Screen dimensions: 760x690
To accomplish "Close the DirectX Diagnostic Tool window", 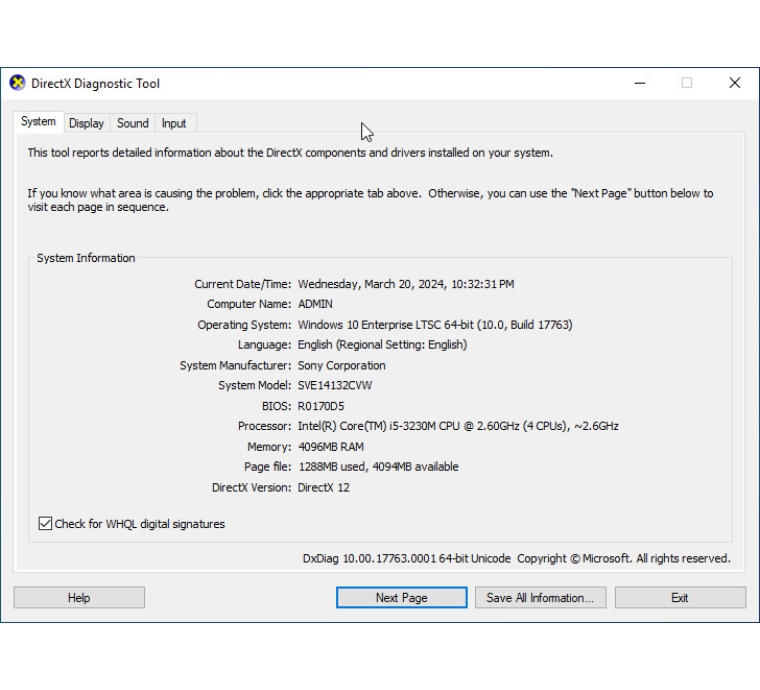I will tap(735, 83).
